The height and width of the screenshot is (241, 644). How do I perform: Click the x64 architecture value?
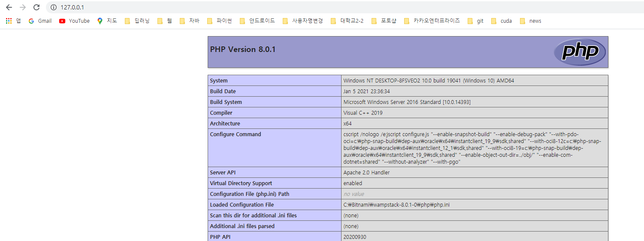[x=348, y=124]
